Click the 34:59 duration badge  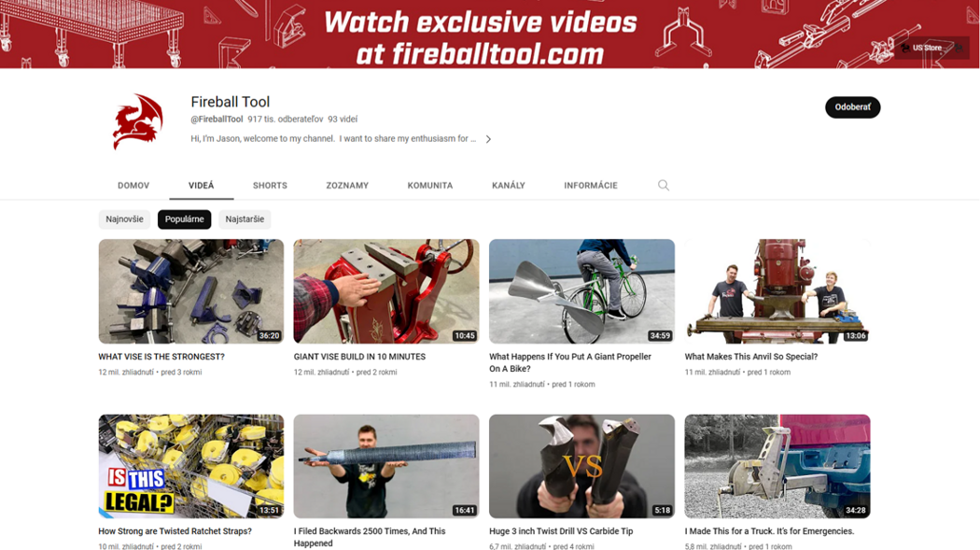(660, 335)
